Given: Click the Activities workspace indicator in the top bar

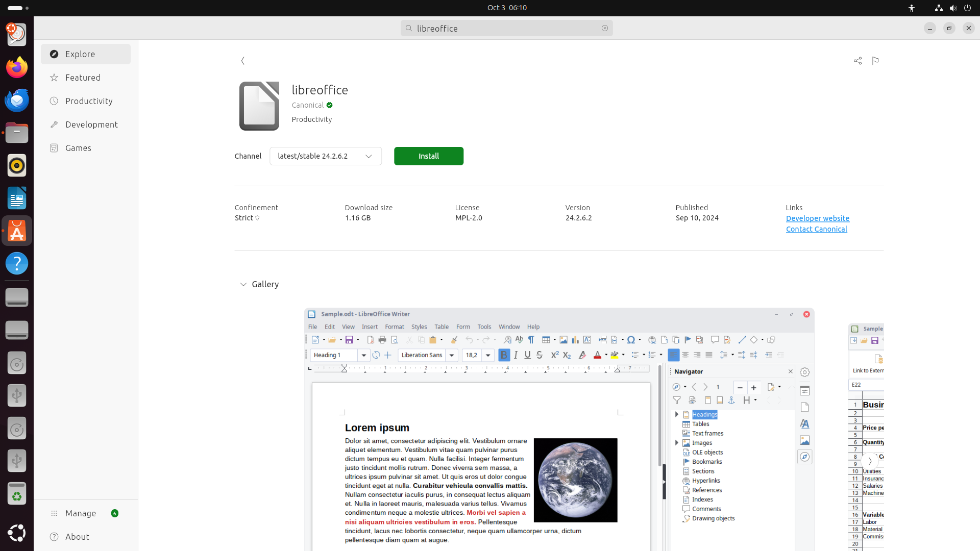Looking at the screenshot, I should point(18,8).
